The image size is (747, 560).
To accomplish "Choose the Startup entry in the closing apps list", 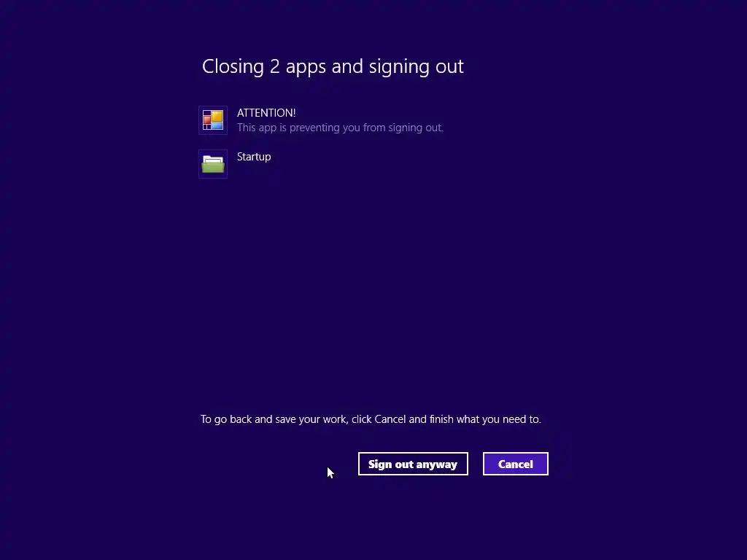I will coord(236,164).
